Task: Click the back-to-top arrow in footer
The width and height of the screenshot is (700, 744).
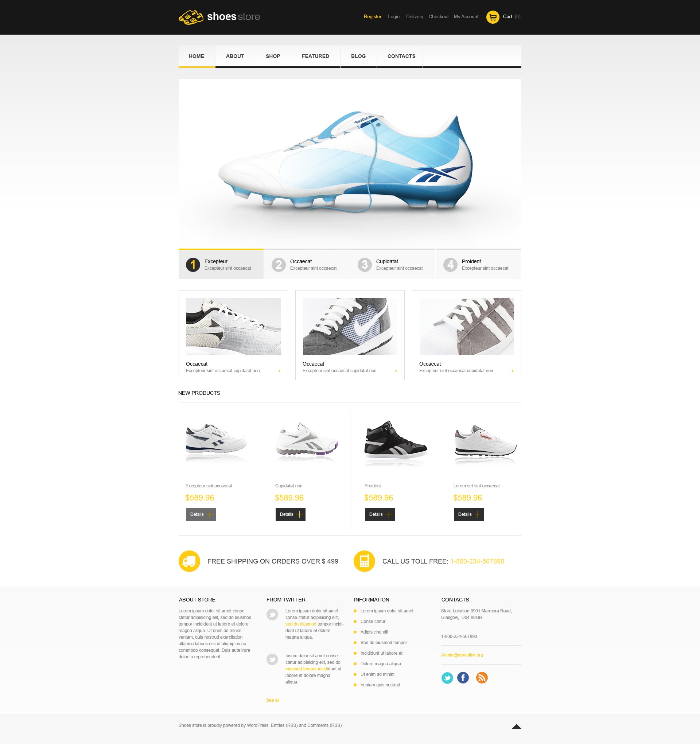Action: 517,727
